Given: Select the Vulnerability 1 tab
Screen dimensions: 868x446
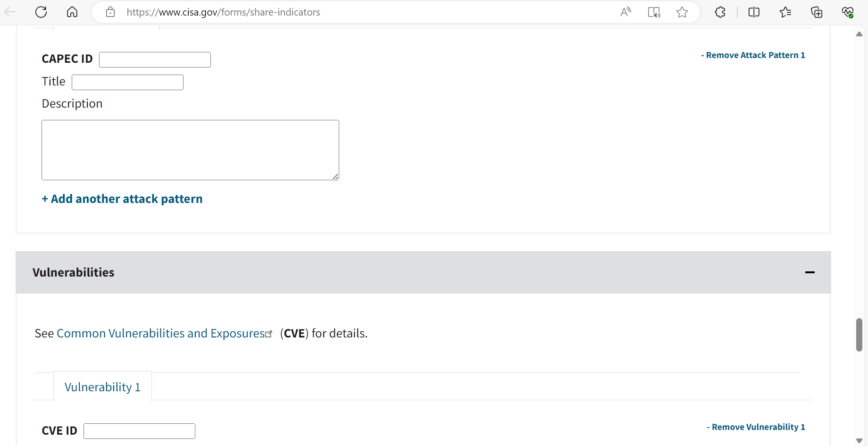Looking at the screenshot, I should click(102, 387).
